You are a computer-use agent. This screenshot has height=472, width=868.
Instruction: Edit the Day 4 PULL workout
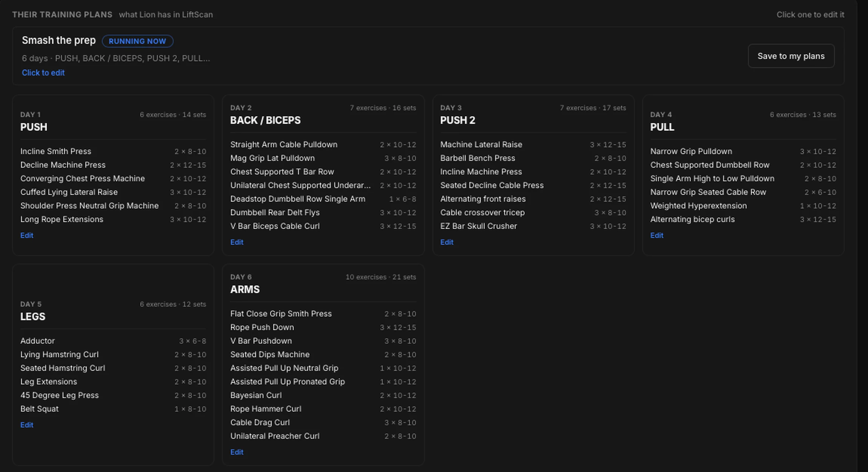point(657,235)
